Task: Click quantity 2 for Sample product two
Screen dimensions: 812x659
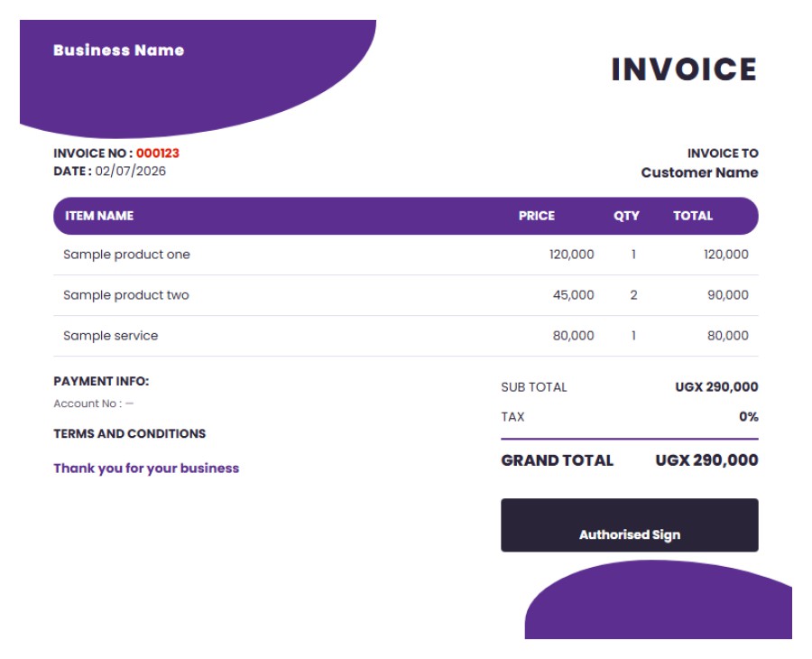Action: coord(633,295)
